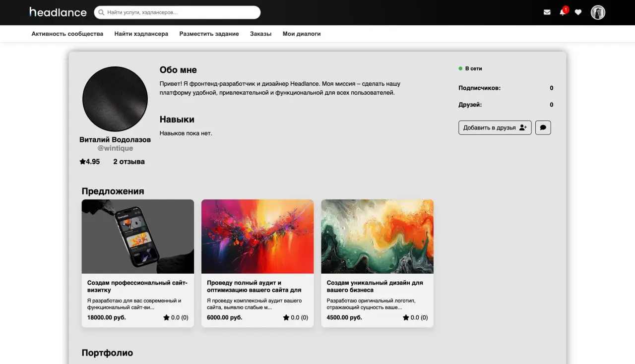
Task: Go to Найти хэдлансера page
Action: coord(141,34)
